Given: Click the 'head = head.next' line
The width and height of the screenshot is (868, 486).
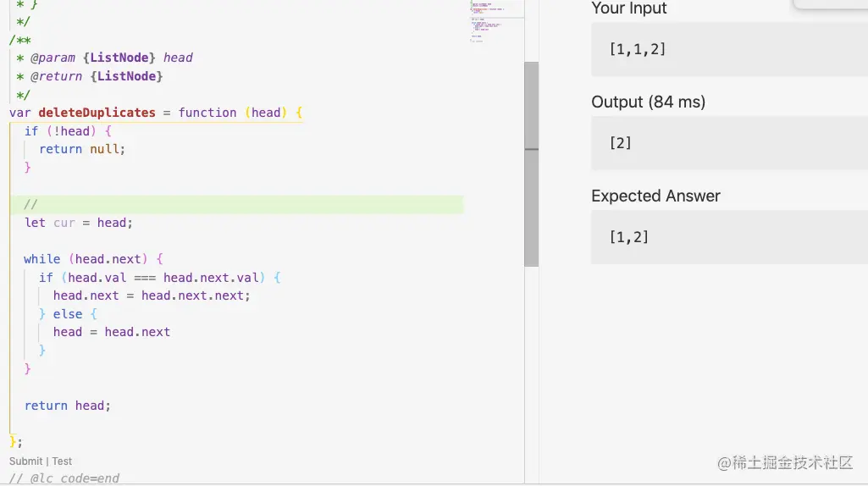Looking at the screenshot, I should tap(112, 332).
